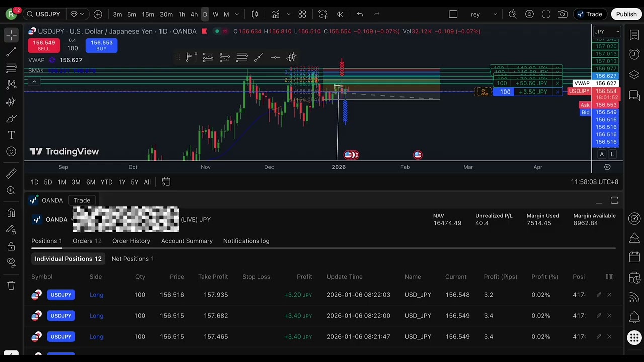Add symbol with plus circle icon
The height and width of the screenshot is (362, 644).
pyautogui.click(x=98, y=14)
